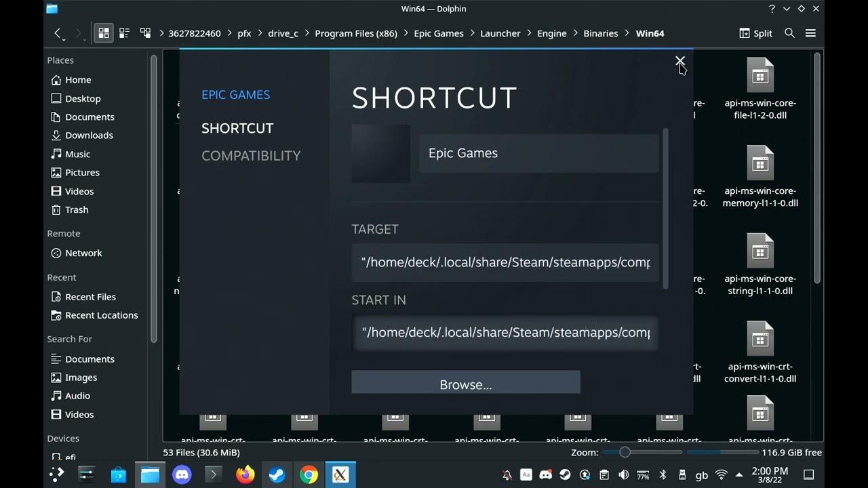Switch Dolphin to details tree view
This screenshot has width=868, height=488.
coord(145,33)
